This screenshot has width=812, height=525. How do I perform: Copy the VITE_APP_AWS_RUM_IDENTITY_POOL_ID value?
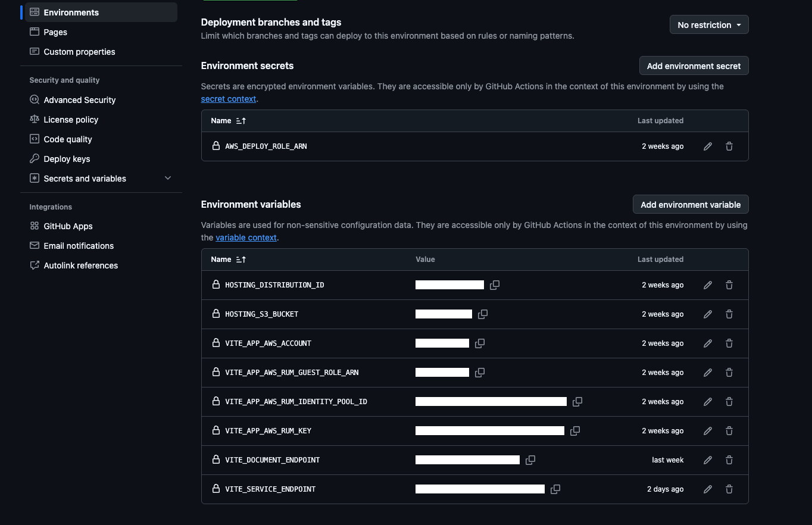click(577, 402)
